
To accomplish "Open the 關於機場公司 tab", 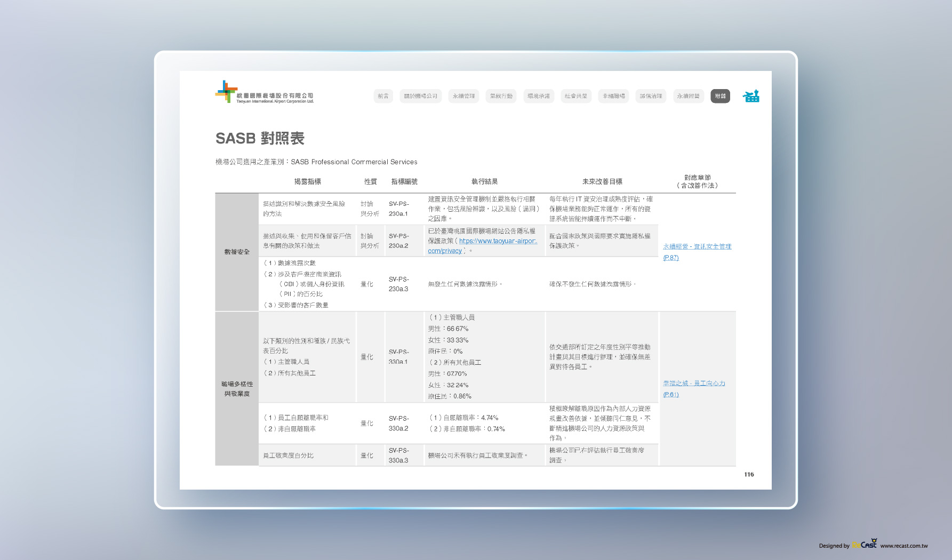I will 421,96.
